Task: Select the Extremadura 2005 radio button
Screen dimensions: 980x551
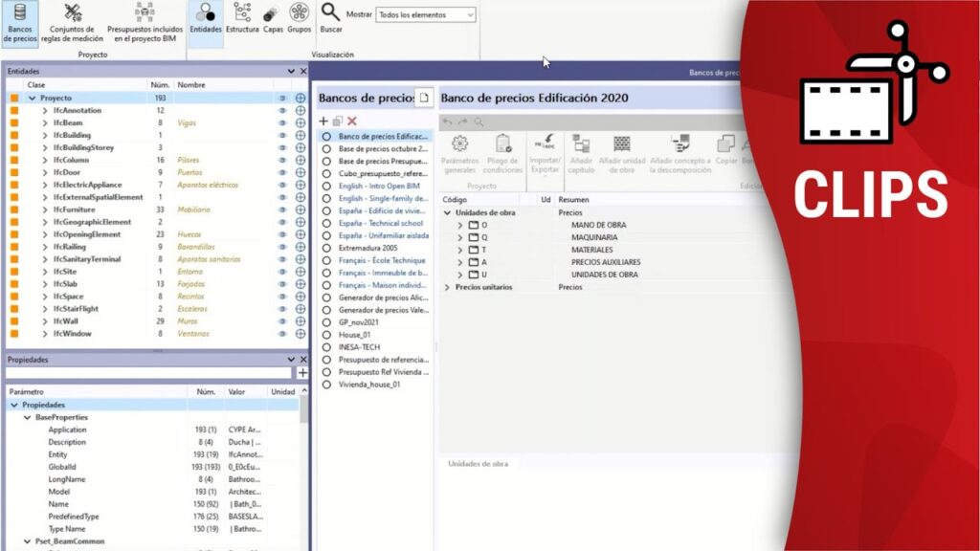Action: point(326,248)
